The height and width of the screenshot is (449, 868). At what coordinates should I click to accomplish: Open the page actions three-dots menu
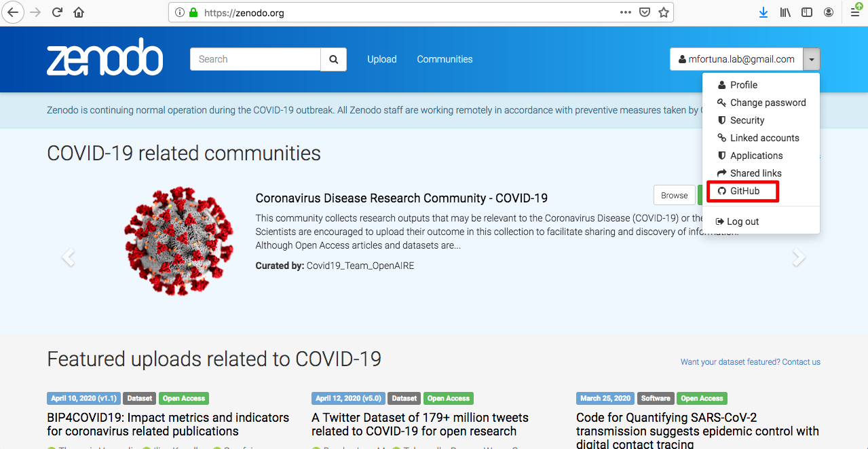pyautogui.click(x=626, y=12)
